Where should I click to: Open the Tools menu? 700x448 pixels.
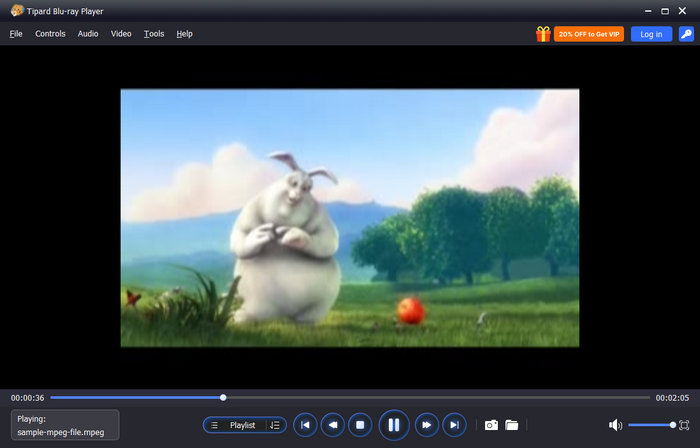click(x=154, y=34)
